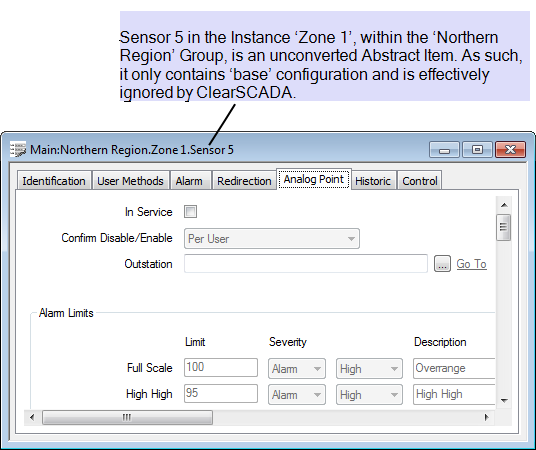536x450 pixels.
Task: Expand the High High priority High dropdown
Action: pos(369,395)
